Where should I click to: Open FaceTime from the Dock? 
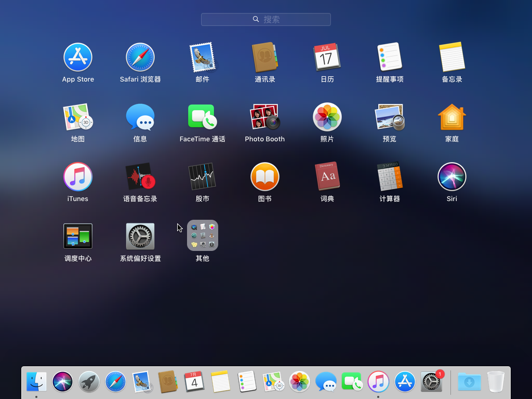[x=352, y=382]
